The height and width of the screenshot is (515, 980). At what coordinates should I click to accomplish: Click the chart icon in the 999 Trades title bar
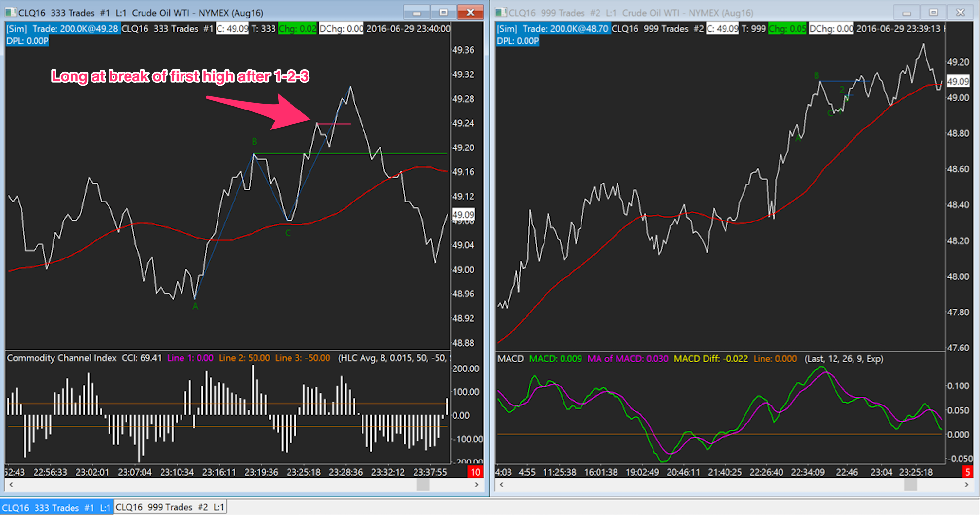[x=501, y=13]
